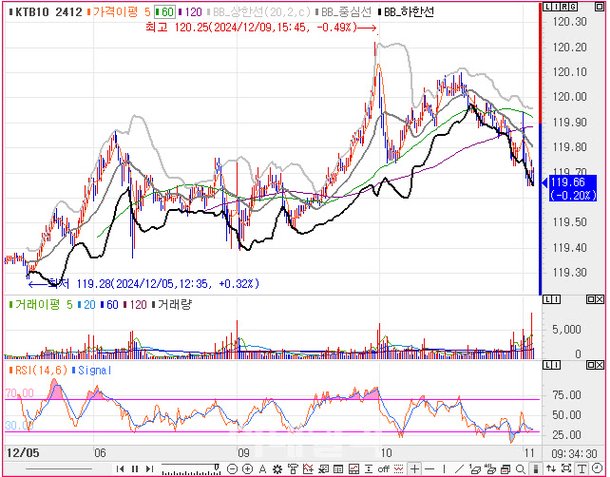
Task: Click the magnifier search icon
Action: (x=521, y=469)
